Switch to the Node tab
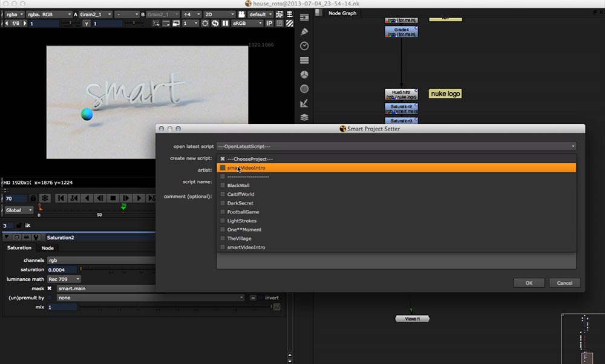The image size is (605, 364). tap(48, 248)
